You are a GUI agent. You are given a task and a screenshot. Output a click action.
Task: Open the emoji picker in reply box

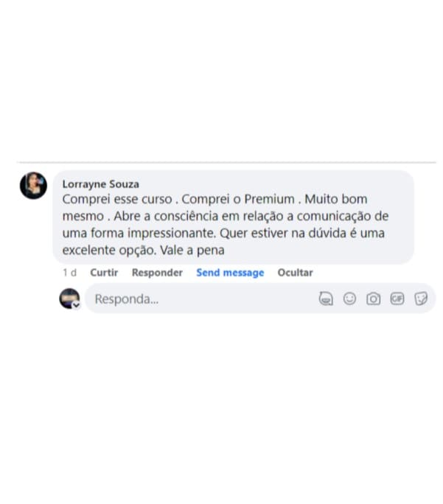pyautogui.click(x=349, y=298)
